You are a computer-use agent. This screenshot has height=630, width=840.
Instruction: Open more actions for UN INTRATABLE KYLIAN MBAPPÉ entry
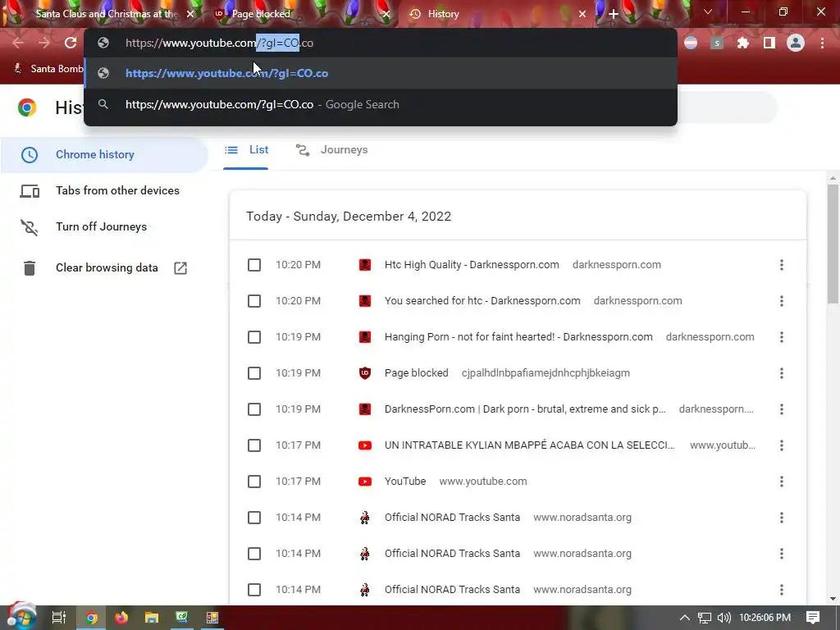(x=782, y=445)
